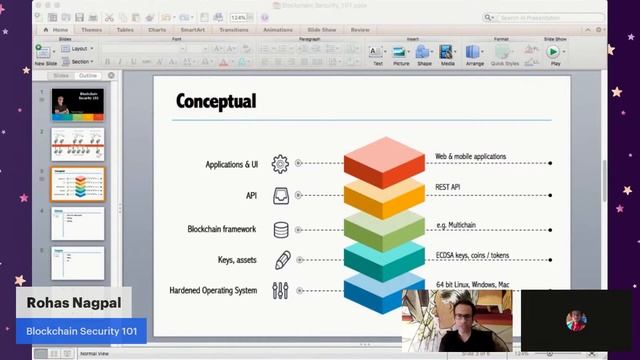Open the SmartArt ribbon tab

coord(193,30)
